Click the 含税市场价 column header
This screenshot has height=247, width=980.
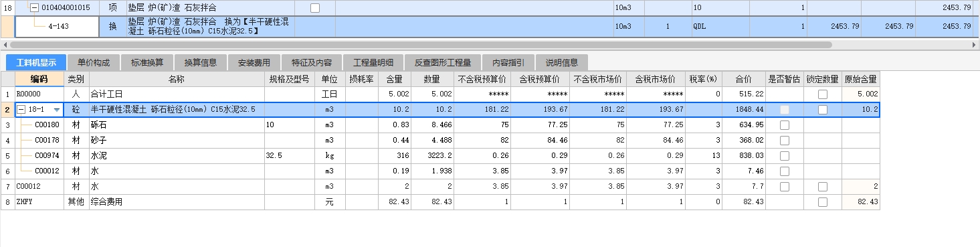pos(656,79)
